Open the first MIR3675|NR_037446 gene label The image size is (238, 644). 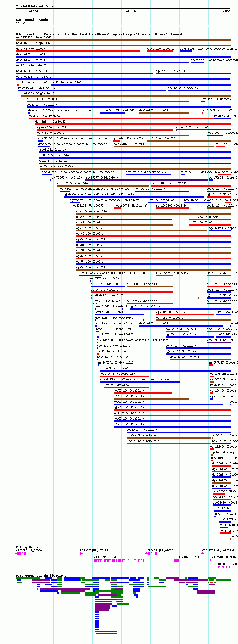[x=94, y=550]
